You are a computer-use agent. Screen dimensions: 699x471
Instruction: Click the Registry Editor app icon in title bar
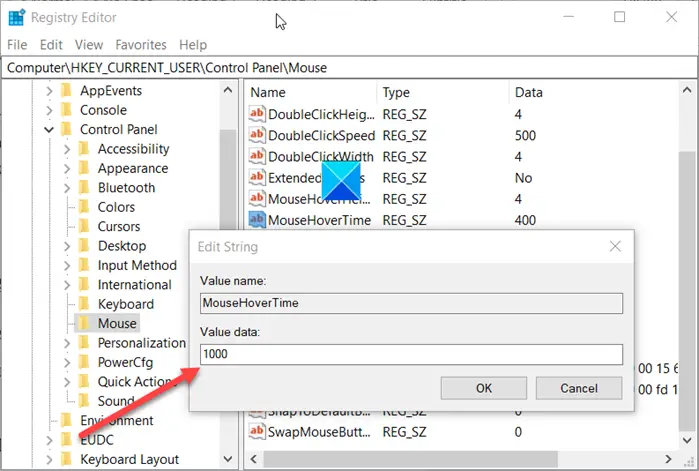pyautogui.click(x=17, y=17)
